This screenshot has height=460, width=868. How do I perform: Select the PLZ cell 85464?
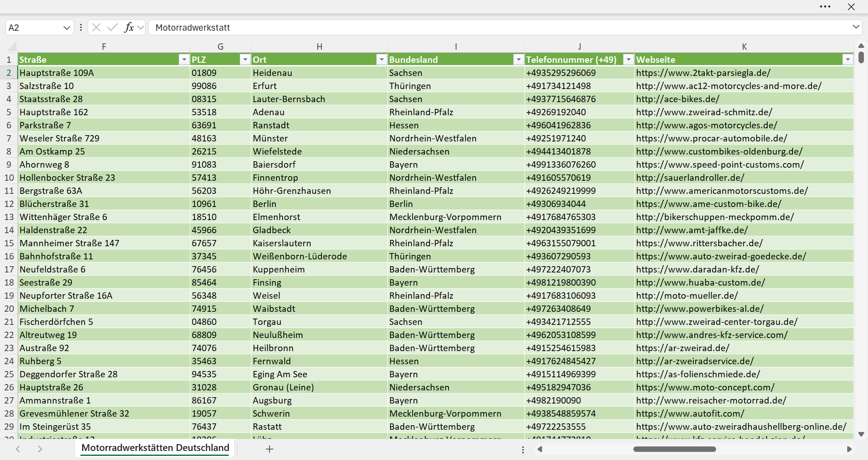click(221, 282)
